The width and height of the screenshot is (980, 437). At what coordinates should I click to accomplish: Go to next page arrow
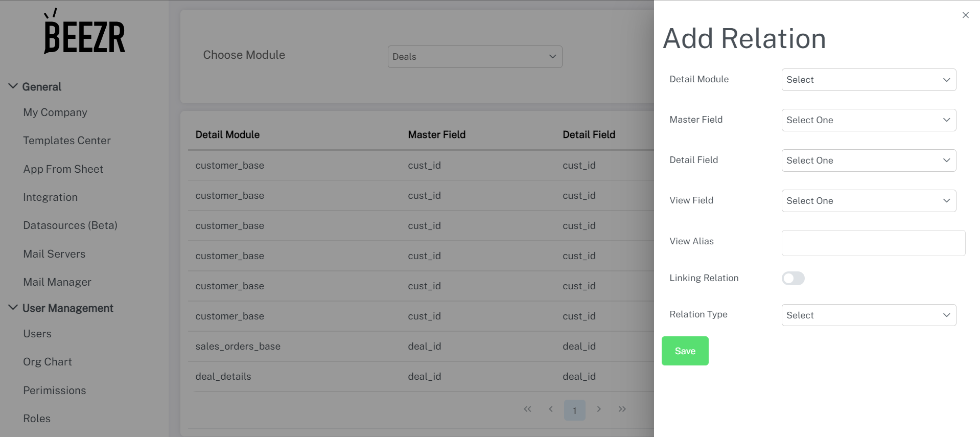click(x=599, y=409)
